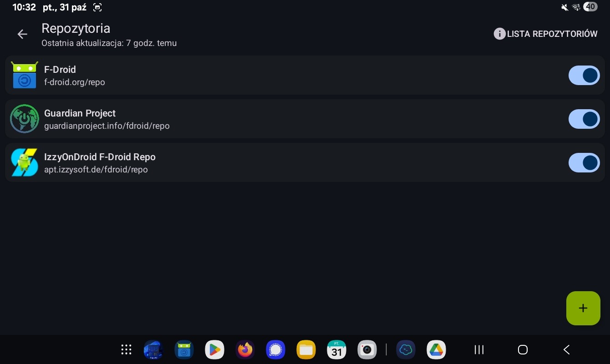
Task: Tap the green add repository button
Action: 583,308
